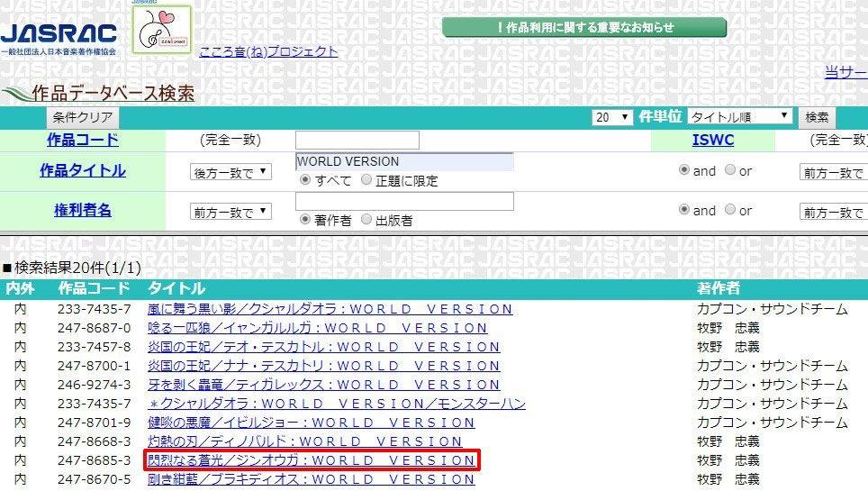868x491 pixels.
Task: Select the 正題に限定 radio button
Action: point(366,180)
